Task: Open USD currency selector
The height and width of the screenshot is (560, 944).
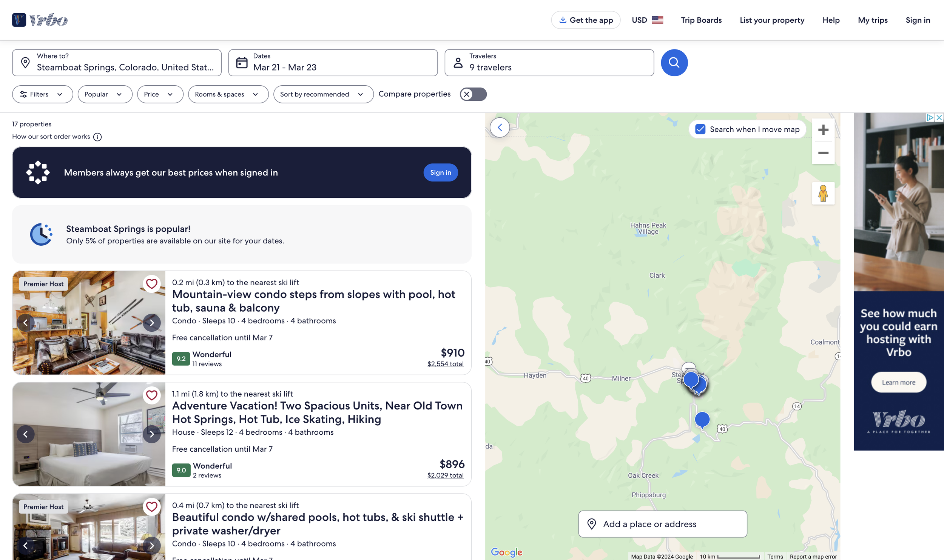Action: click(647, 20)
